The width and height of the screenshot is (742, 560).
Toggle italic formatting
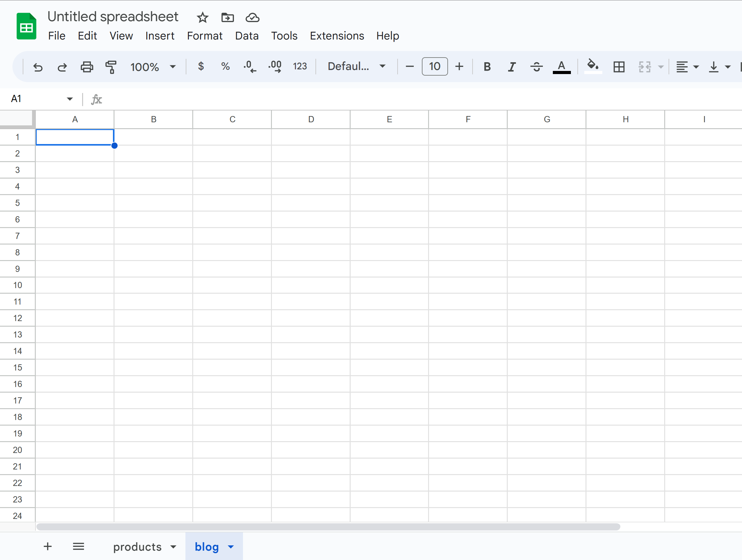pos(511,67)
